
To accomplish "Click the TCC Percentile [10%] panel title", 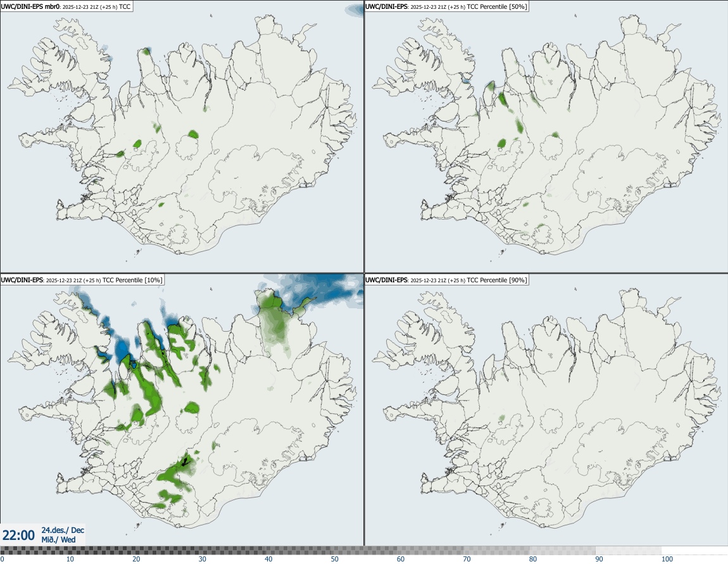I will [82, 280].
